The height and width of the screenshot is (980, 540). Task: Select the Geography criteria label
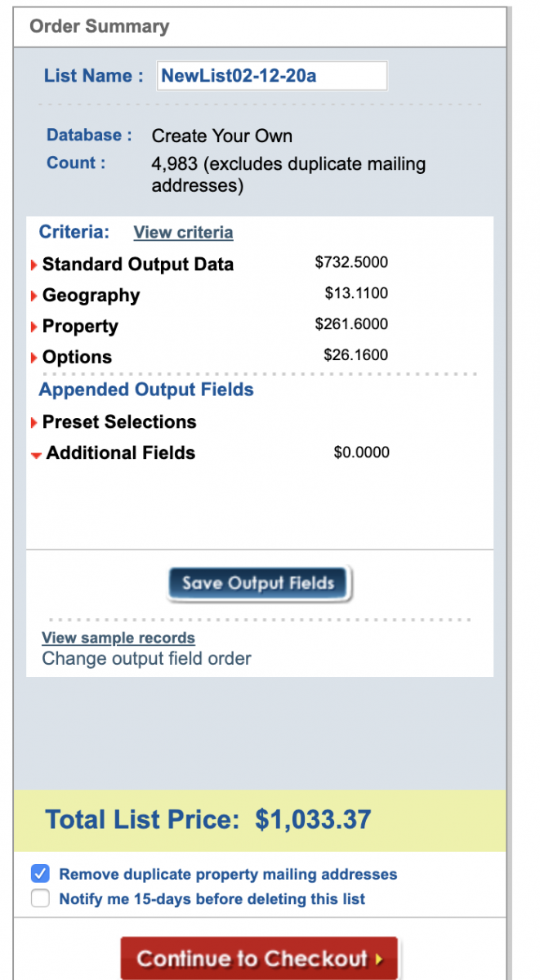tap(91, 296)
